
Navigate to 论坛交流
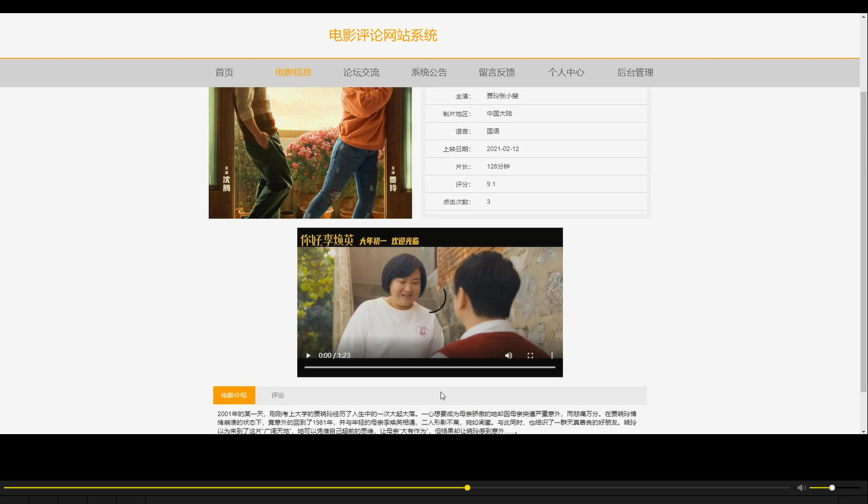361,72
